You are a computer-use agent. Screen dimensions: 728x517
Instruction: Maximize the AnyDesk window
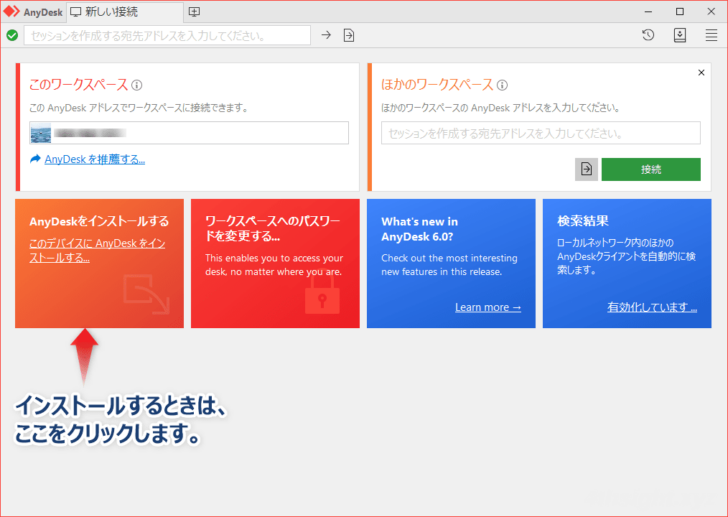(680, 12)
